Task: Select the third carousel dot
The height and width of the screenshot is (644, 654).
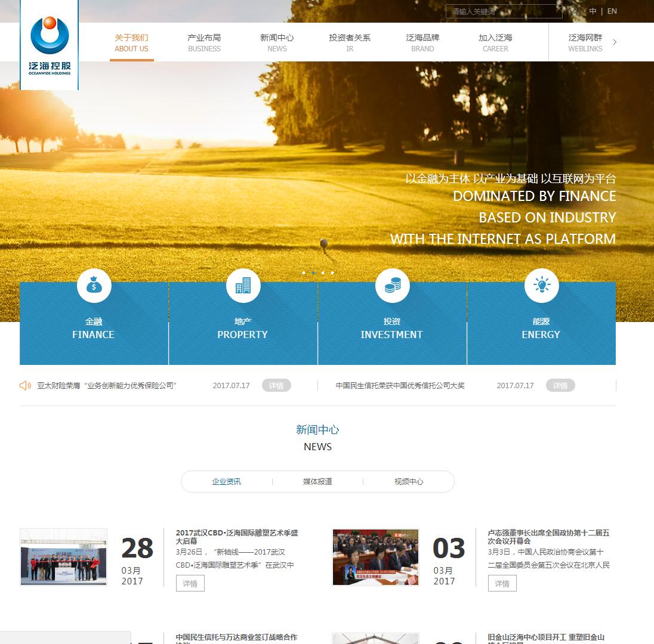Action: (x=323, y=273)
